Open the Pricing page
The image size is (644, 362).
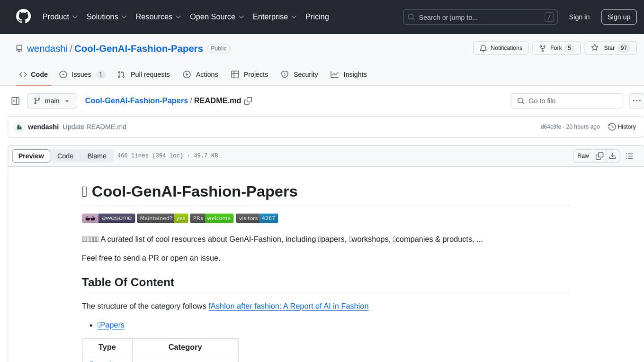point(317,17)
